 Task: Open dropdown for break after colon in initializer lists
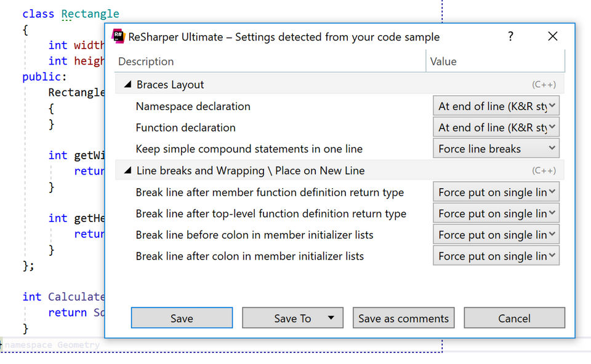pos(496,256)
